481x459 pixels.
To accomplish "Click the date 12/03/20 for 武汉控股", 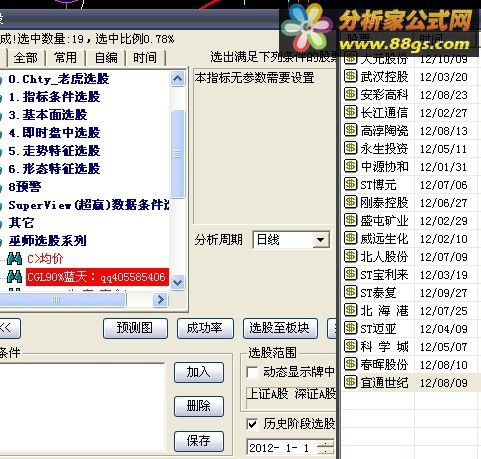I will tap(443, 77).
